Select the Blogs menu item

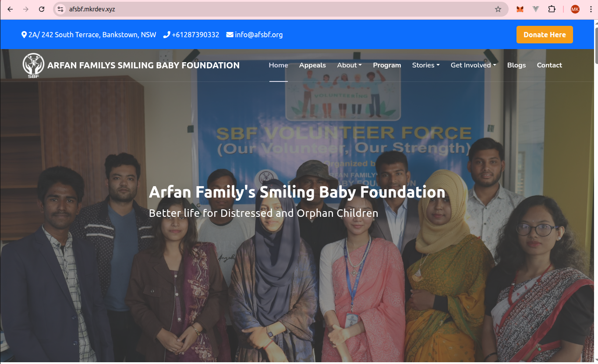coord(517,65)
